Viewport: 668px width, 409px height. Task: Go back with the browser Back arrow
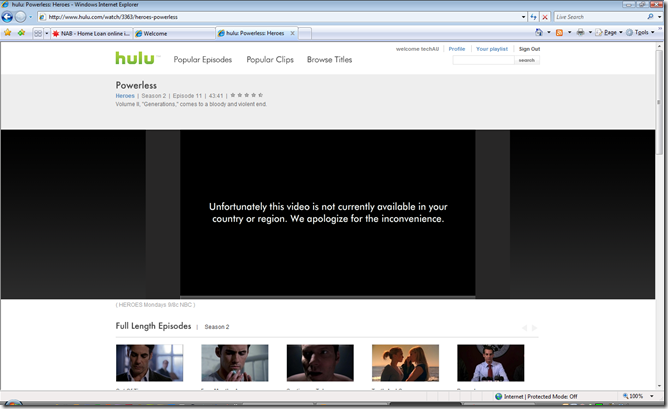click(x=7, y=17)
